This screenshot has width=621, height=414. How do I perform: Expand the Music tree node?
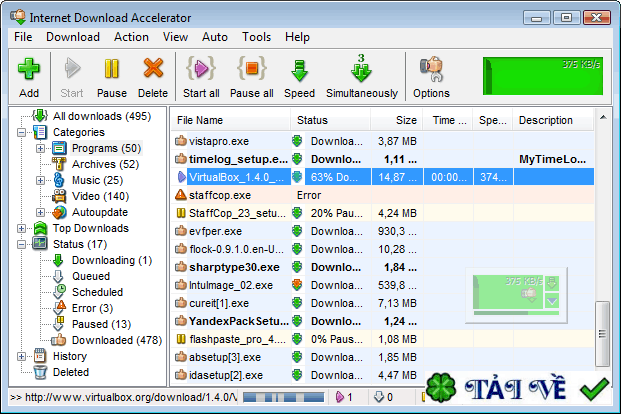[40, 180]
